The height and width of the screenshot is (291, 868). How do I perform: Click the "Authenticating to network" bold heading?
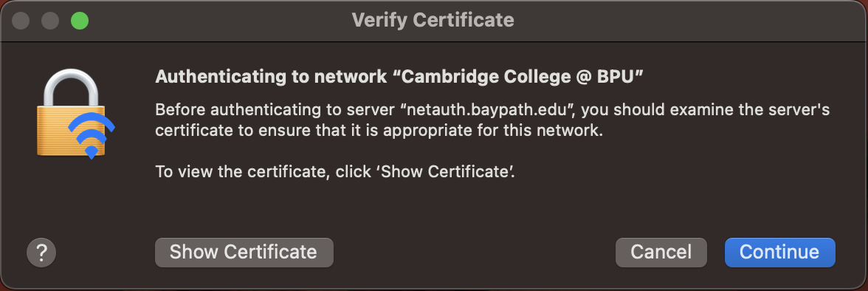click(271, 77)
